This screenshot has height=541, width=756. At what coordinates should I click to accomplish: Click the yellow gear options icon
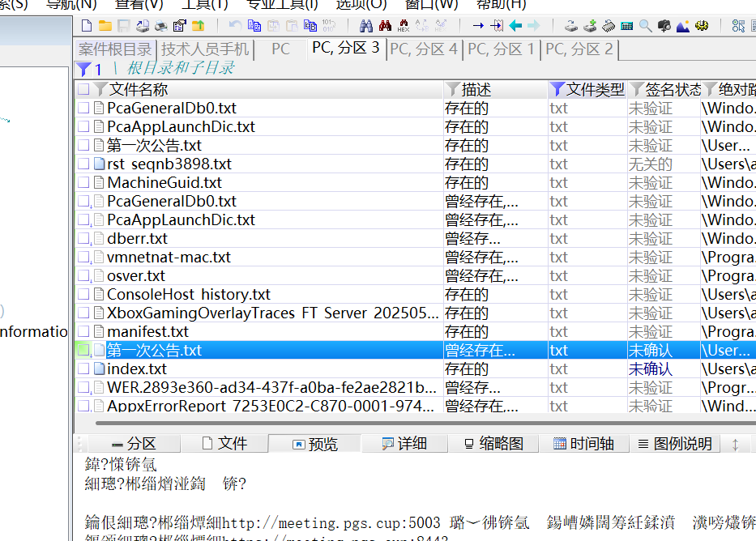coord(702,26)
